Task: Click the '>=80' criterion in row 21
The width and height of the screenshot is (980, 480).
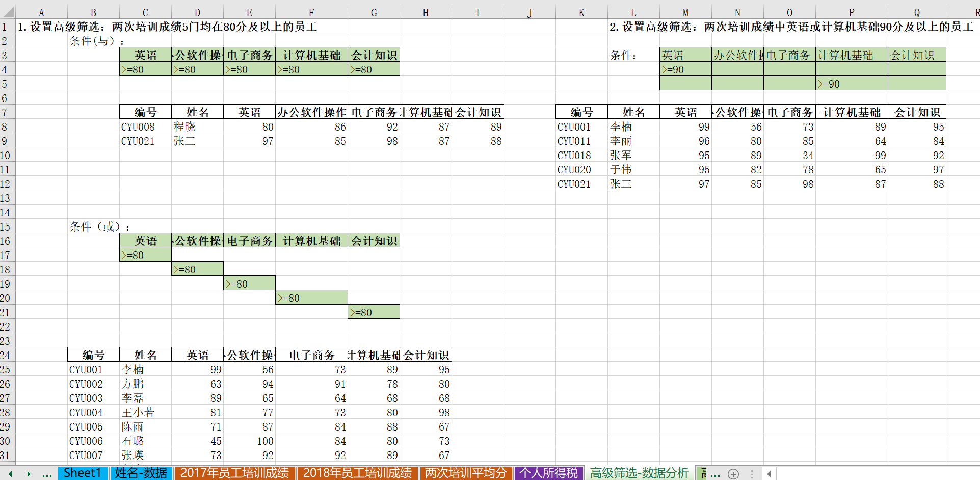Action: click(374, 312)
